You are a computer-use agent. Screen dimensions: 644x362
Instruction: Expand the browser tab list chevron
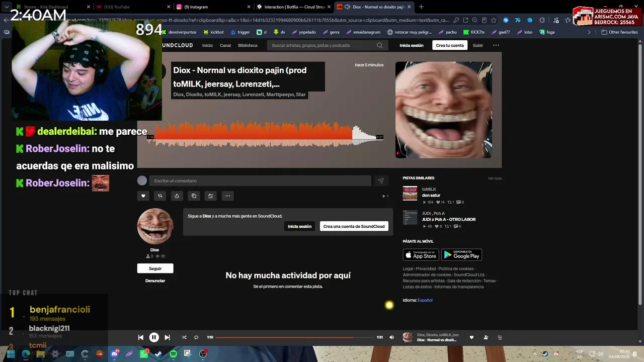(6, 7)
